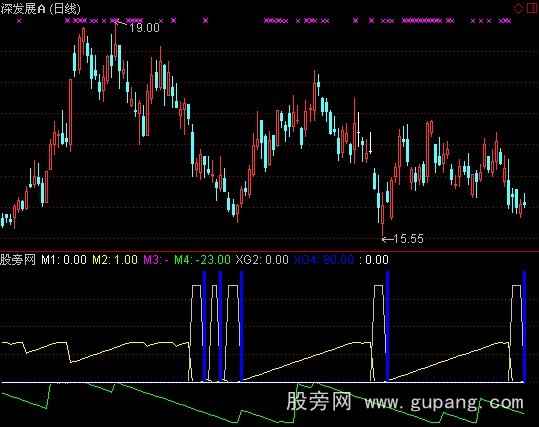Click the red square icon at chart corner
This screenshot has height=427, width=539.
click(532, 9)
